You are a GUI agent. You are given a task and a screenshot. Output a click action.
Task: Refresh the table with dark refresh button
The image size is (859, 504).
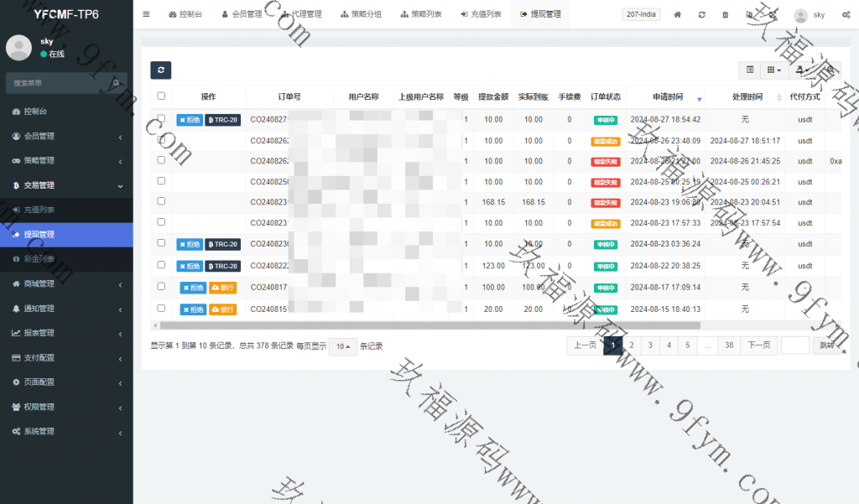[160, 70]
